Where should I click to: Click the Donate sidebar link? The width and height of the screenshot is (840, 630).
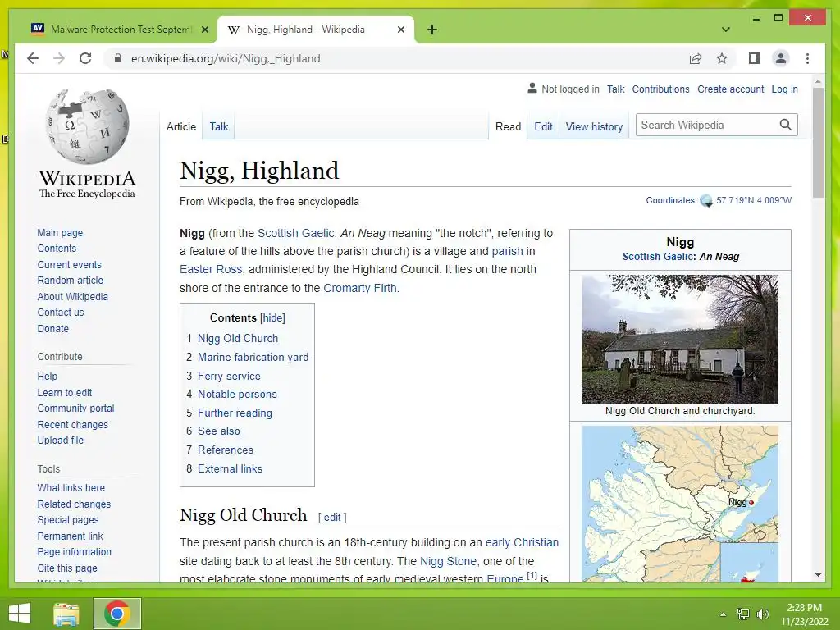click(x=53, y=329)
